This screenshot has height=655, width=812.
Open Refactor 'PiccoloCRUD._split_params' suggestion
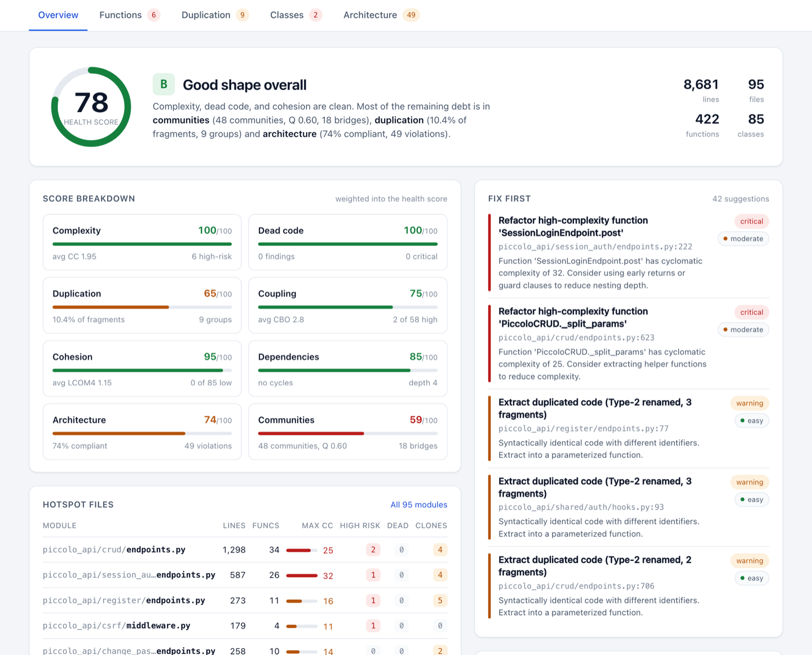pos(629,344)
